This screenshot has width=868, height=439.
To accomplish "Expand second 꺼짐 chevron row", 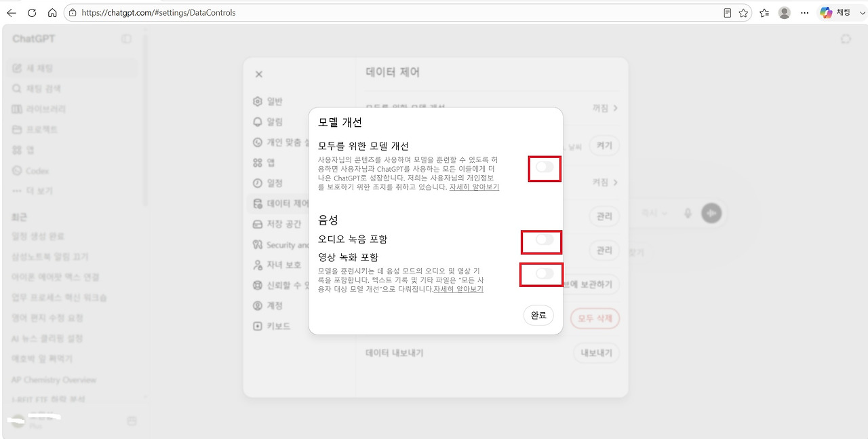I will click(x=606, y=183).
